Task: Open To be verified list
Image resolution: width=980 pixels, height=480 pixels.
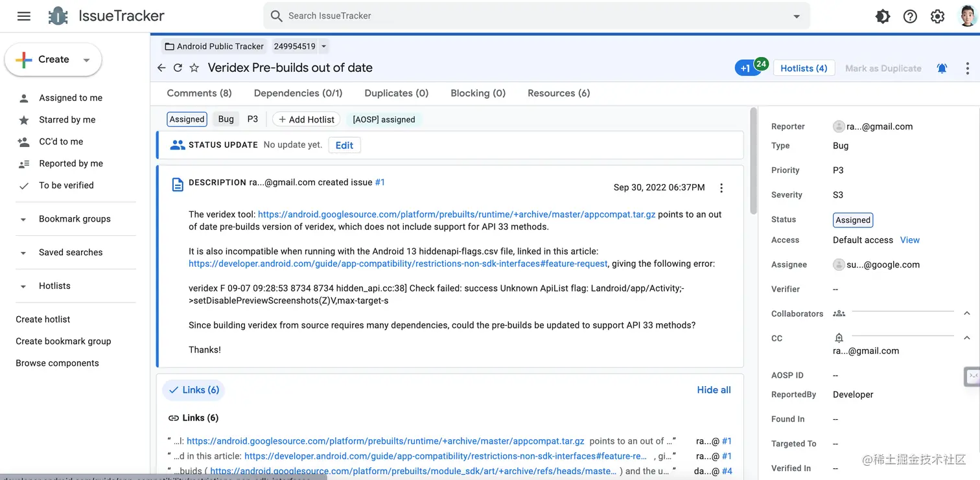Action: pyautogui.click(x=66, y=185)
